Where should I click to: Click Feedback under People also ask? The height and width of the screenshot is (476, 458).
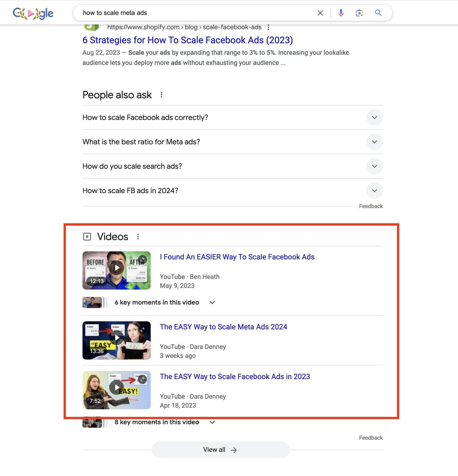click(371, 206)
